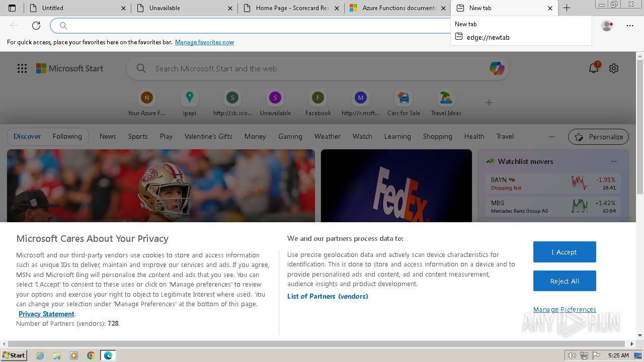
Task: Open the notifications bell
Action: tap(594, 68)
